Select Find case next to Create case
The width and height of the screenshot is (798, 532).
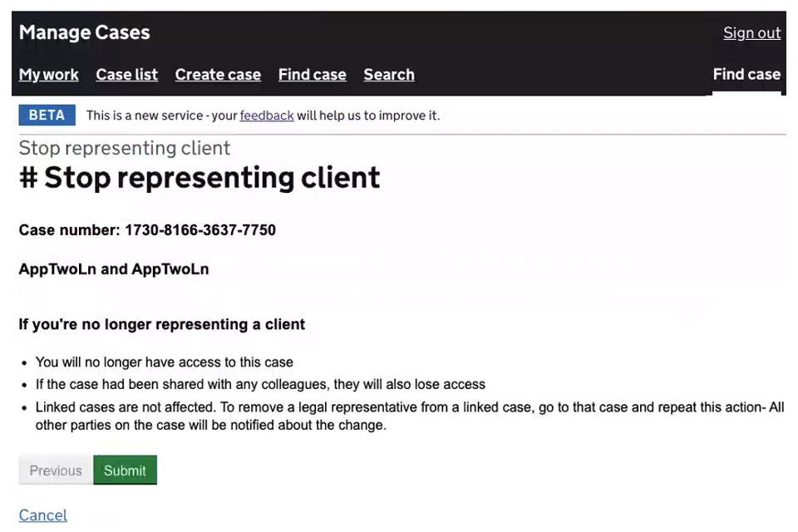tap(312, 75)
